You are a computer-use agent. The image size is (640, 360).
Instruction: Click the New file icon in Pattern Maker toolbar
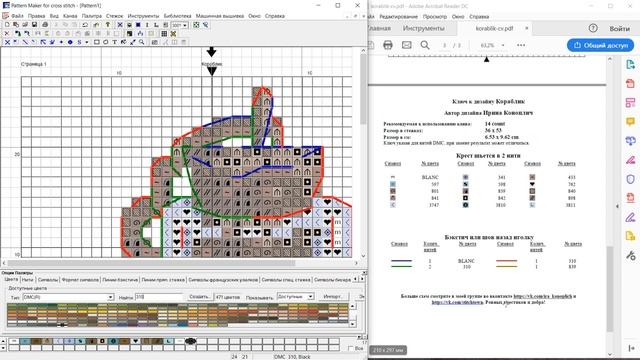click(7, 25)
